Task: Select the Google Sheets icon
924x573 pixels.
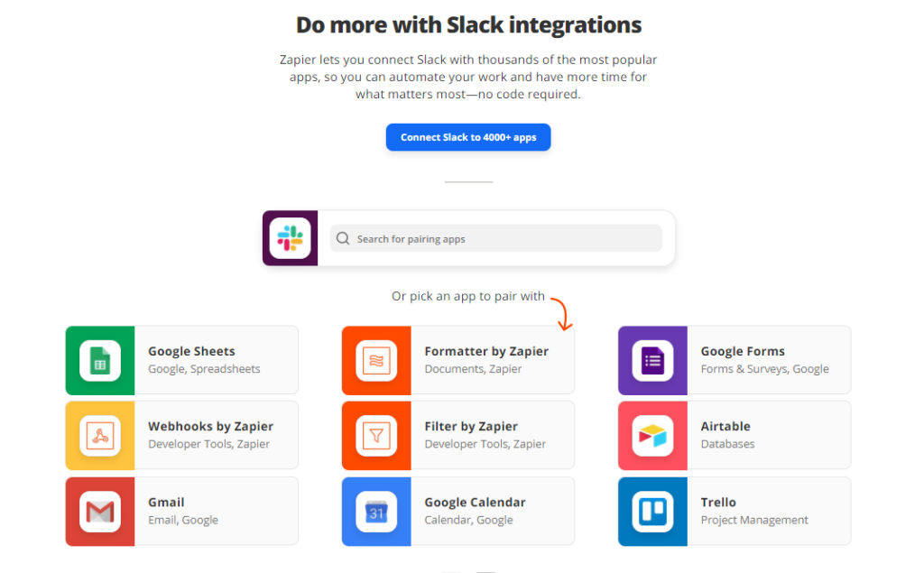Action: point(99,360)
